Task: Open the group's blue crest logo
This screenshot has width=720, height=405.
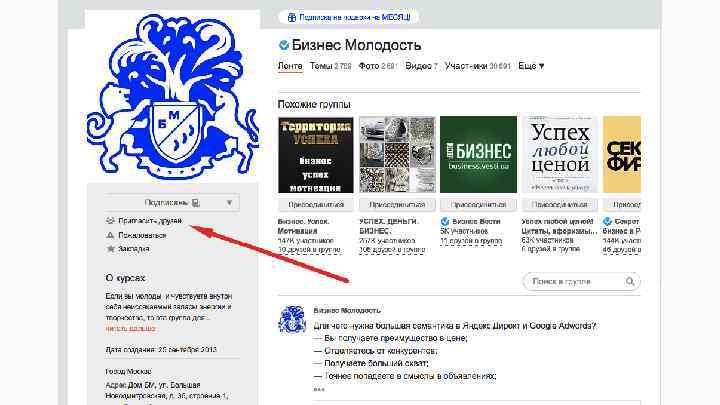Action: click(x=173, y=96)
